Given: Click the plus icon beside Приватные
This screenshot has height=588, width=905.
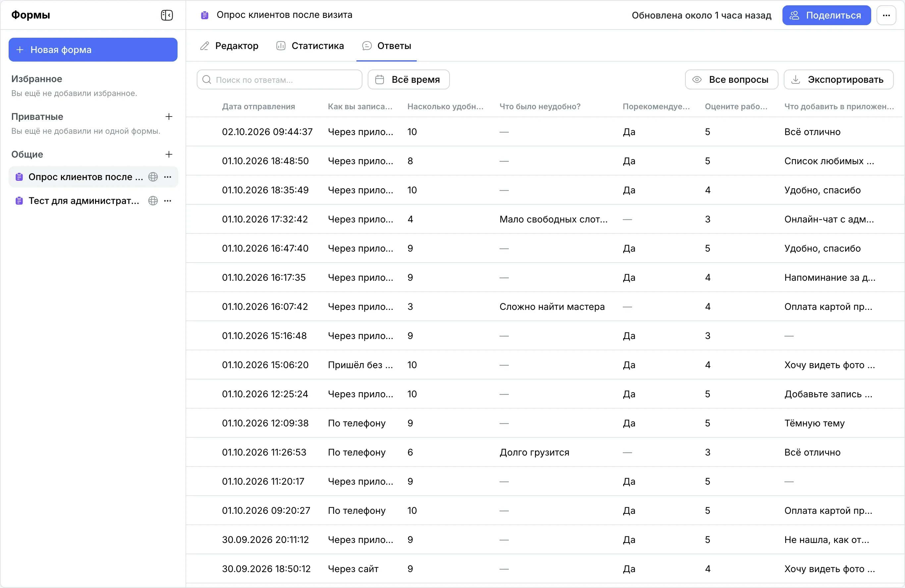Looking at the screenshot, I should pos(169,116).
